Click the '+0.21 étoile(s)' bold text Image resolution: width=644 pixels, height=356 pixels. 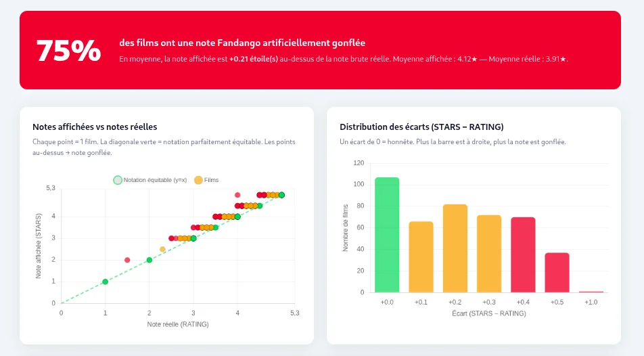[x=254, y=59]
